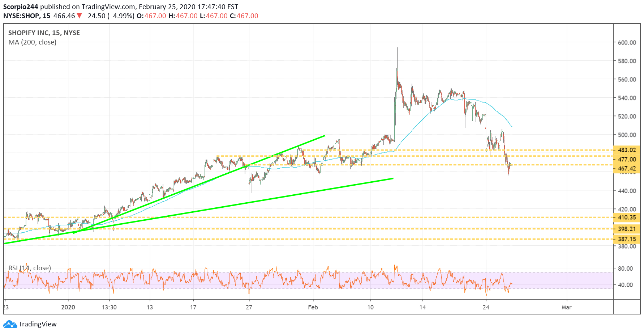Screen dimensions: 644x334
Task: Click the 14 date on time axis
Action: [422, 307]
